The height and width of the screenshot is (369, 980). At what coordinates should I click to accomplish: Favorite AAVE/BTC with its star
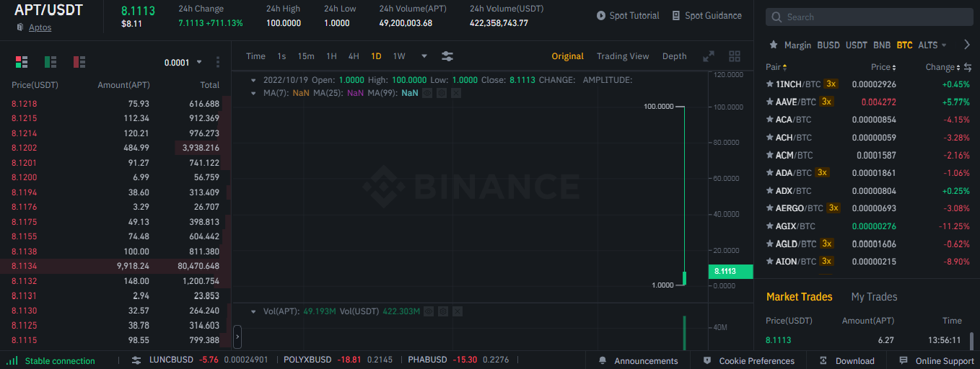[x=769, y=102]
